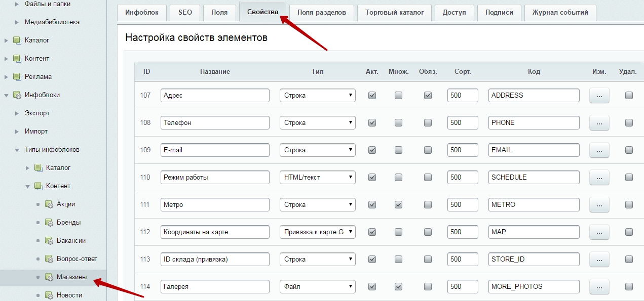The height and width of the screenshot is (301, 644).
Task: Click the STORE_ID code input field
Action: [534, 259]
